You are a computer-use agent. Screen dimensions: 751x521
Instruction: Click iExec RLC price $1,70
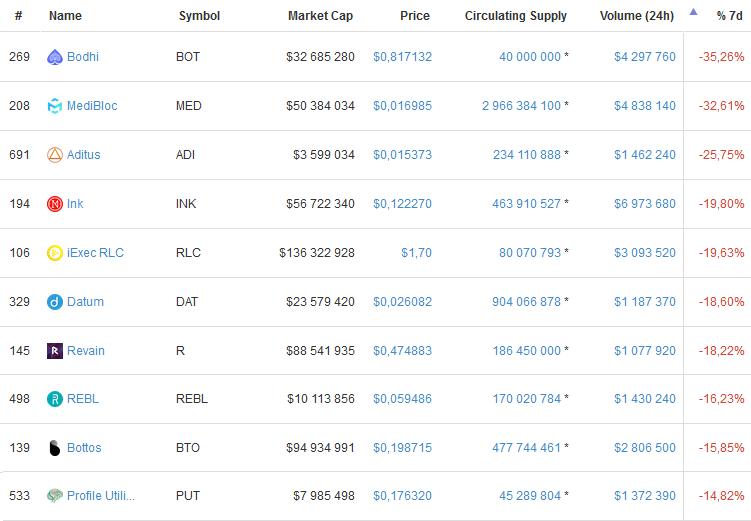pos(416,253)
